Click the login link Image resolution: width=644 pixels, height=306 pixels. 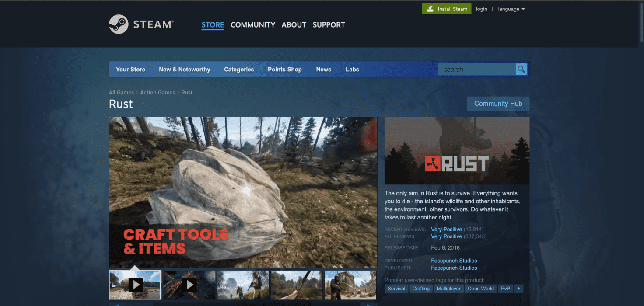(x=481, y=9)
